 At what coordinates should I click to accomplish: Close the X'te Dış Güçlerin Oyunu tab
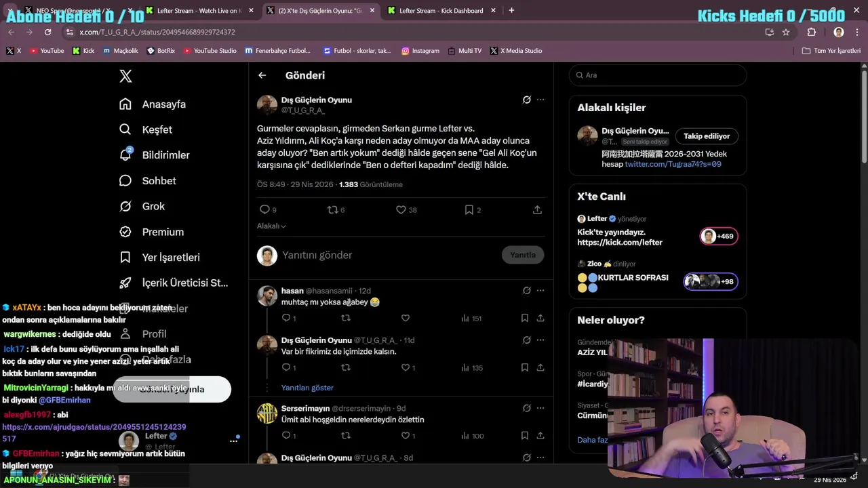pyautogui.click(x=372, y=11)
